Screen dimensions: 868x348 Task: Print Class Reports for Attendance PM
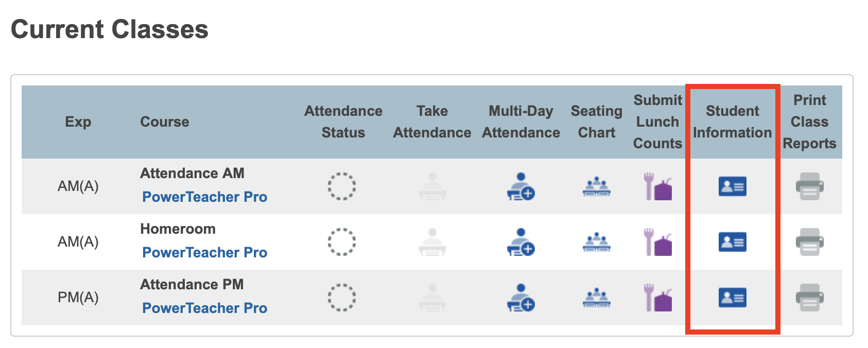tap(809, 298)
